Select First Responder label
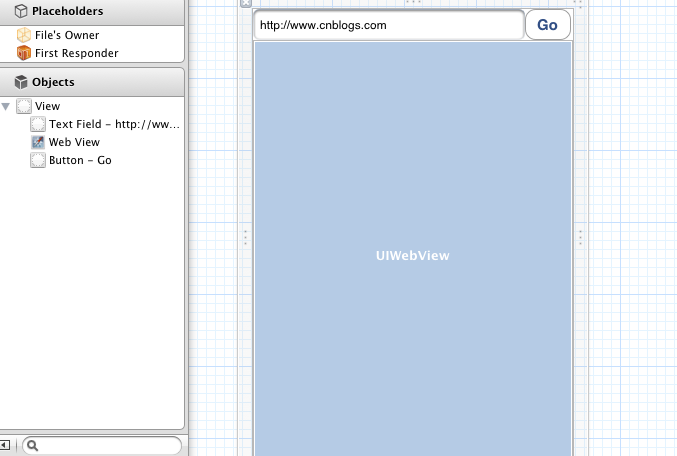The image size is (677, 456). click(x=76, y=53)
